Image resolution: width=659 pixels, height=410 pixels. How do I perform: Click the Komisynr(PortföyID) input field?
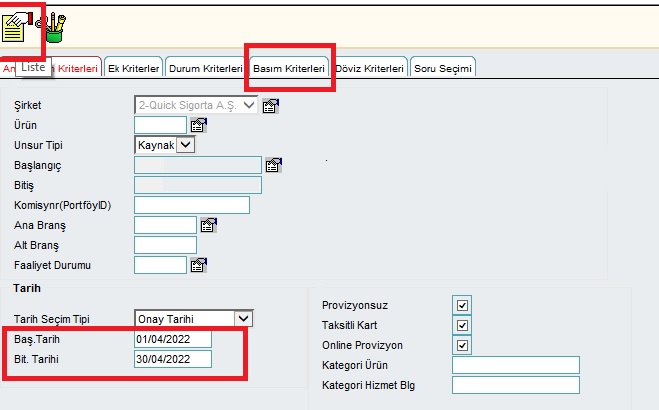click(x=191, y=205)
